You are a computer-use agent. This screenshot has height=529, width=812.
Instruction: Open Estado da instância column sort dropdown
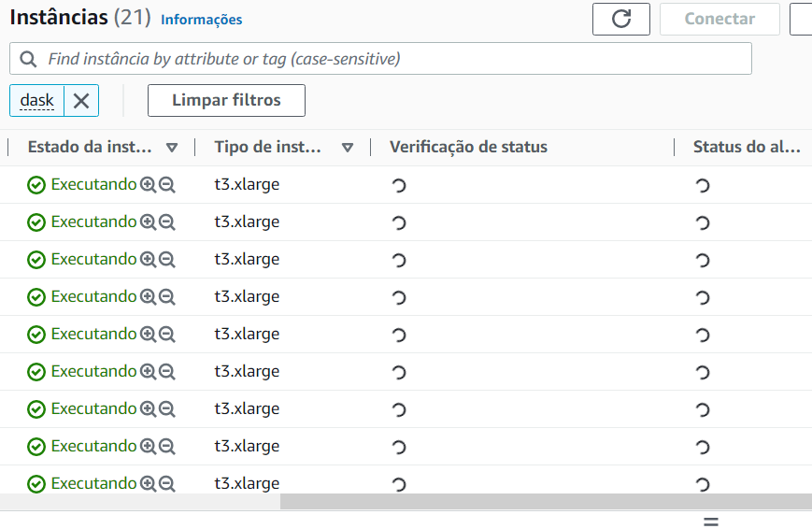[172, 148]
